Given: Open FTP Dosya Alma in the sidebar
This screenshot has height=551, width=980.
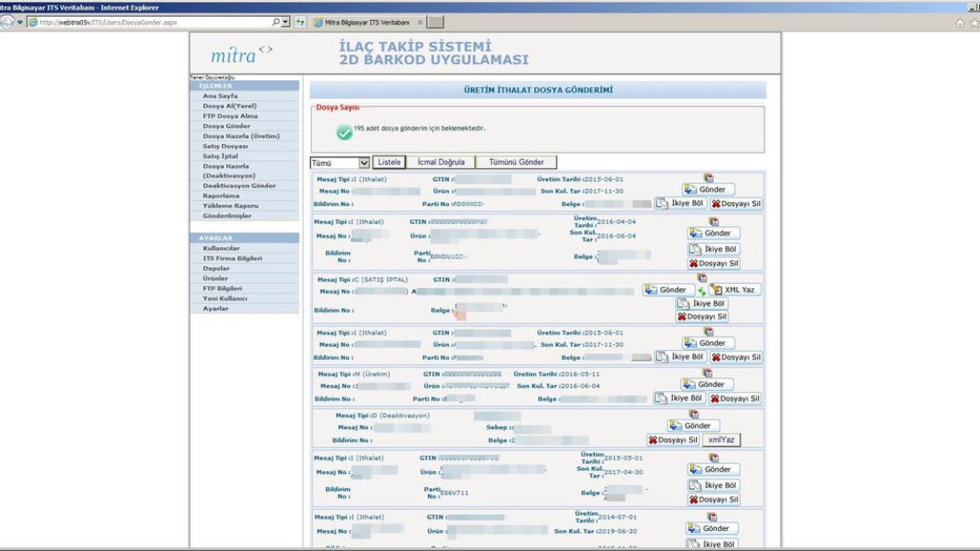Looking at the screenshot, I should click(x=230, y=116).
